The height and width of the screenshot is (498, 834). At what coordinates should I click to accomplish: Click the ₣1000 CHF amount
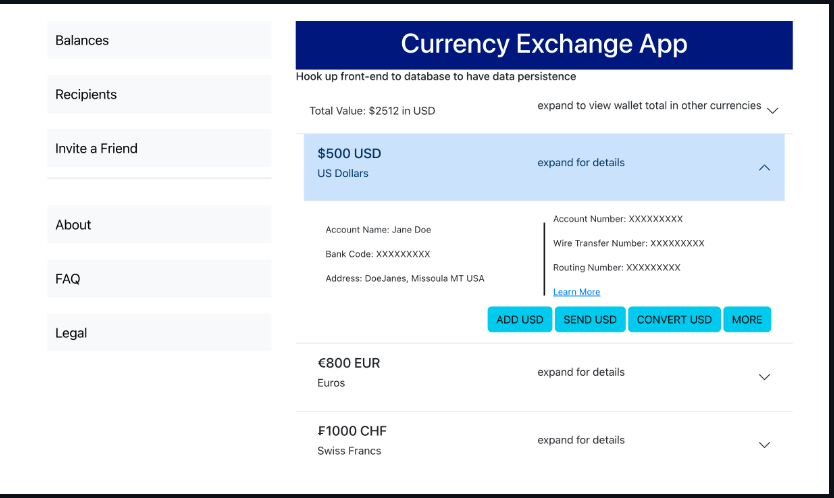point(352,431)
